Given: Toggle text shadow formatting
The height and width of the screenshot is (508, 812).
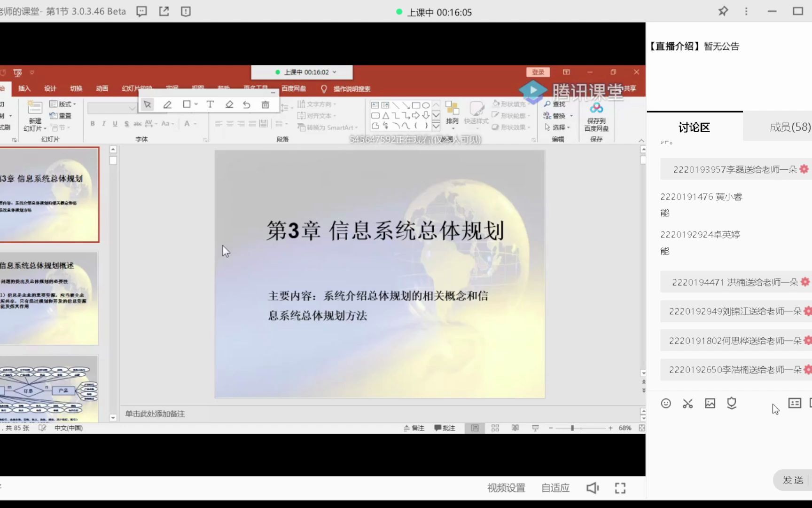Looking at the screenshot, I should point(126,123).
